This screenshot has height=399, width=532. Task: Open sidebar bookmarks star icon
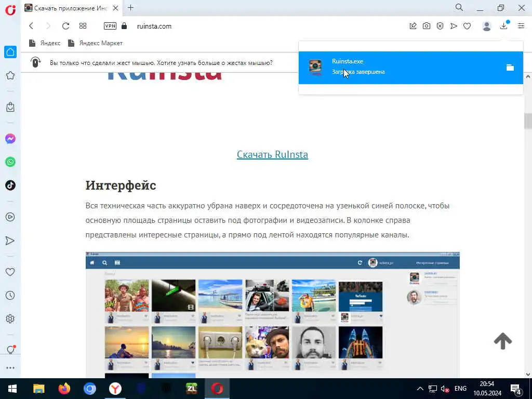(x=10, y=75)
